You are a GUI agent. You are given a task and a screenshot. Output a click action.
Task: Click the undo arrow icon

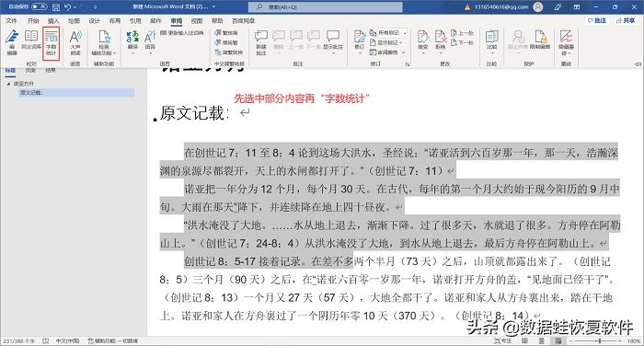tap(68, 7)
